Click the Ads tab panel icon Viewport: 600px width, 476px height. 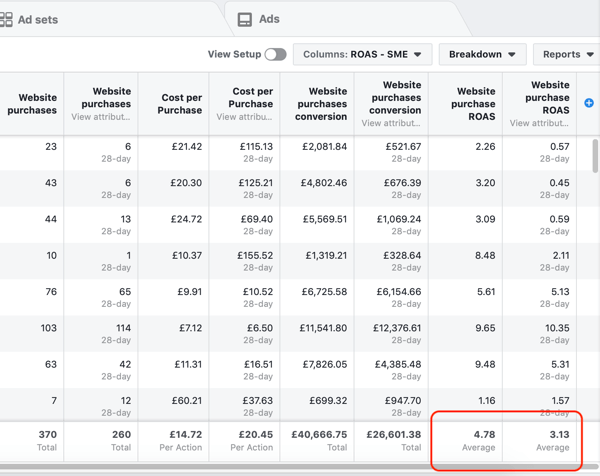(245, 19)
